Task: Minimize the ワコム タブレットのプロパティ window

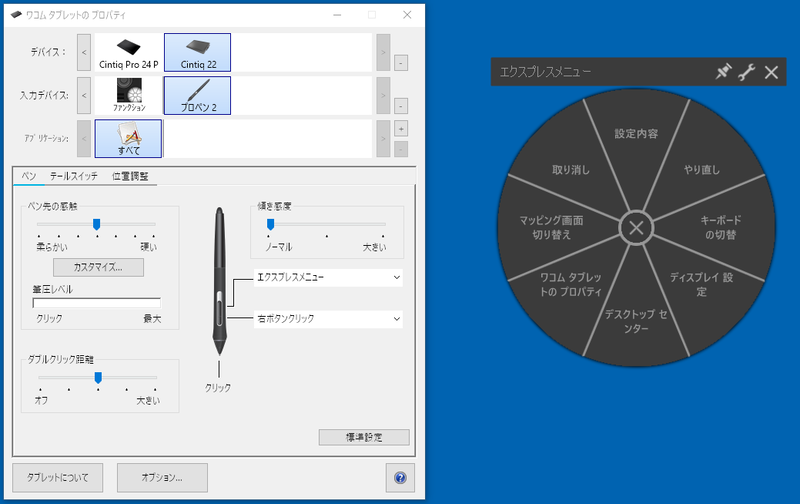Action: [x=337, y=15]
